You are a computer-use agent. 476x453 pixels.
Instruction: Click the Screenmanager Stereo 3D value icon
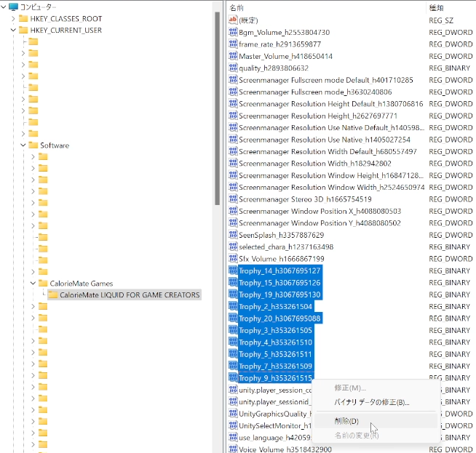[233, 199]
